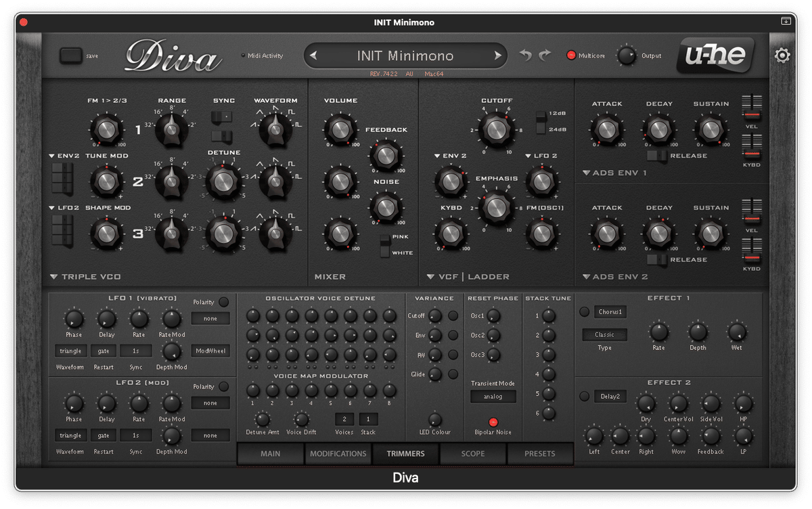This screenshot has height=509, width=812.
Task: Open the ADS ENV 1 dropdown
Action: point(614,173)
